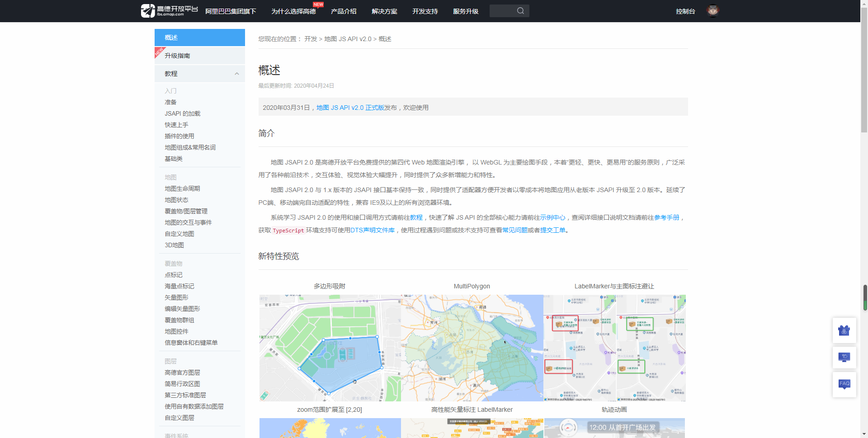This screenshot has width=868, height=438.
Task: Open the 产品介绍 menu
Action: pos(344,11)
